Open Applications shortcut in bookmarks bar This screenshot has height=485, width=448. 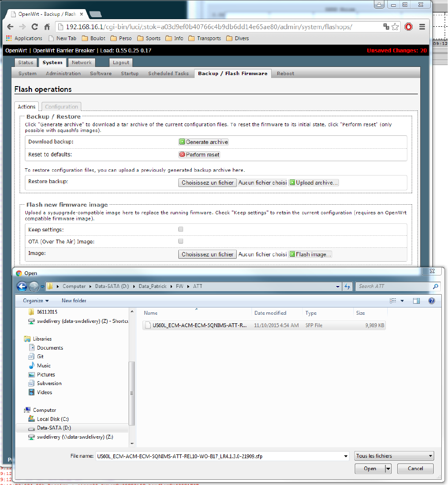[24, 38]
